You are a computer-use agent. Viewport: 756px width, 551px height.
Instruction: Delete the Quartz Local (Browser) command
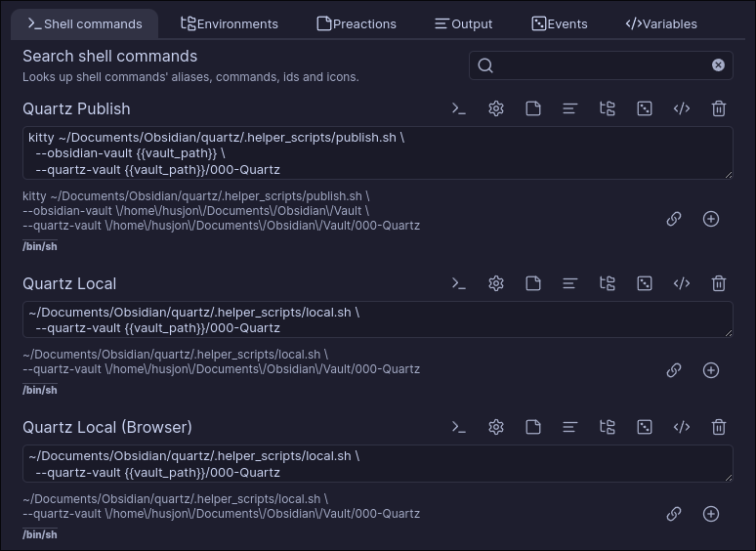pos(719,427)
